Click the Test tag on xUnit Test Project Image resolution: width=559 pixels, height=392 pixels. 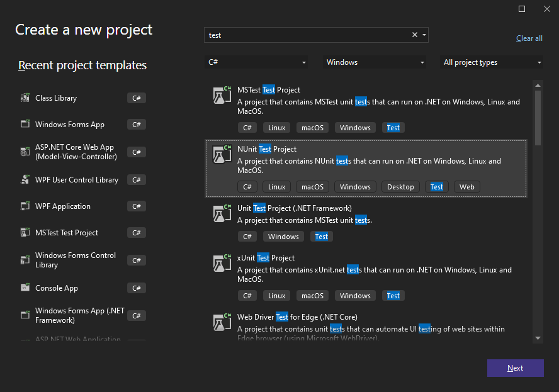pyautogui.click(x=393, y=296)
